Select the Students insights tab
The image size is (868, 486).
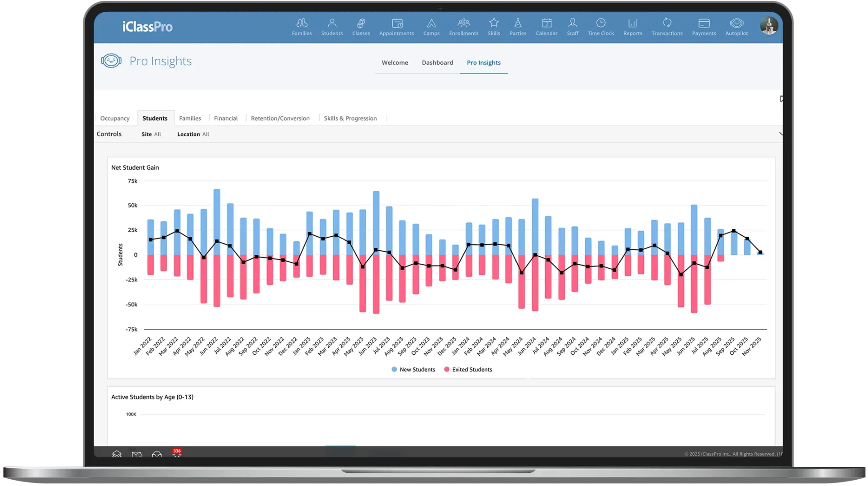(x=155, y=118)
